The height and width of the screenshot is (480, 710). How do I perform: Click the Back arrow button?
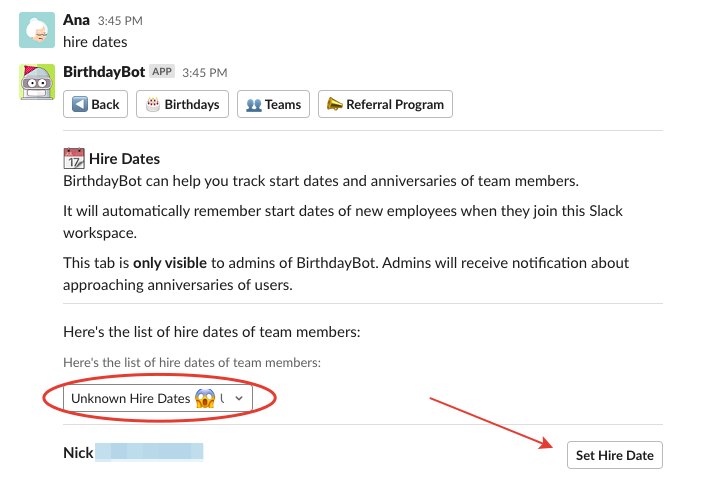pos(96,104)
